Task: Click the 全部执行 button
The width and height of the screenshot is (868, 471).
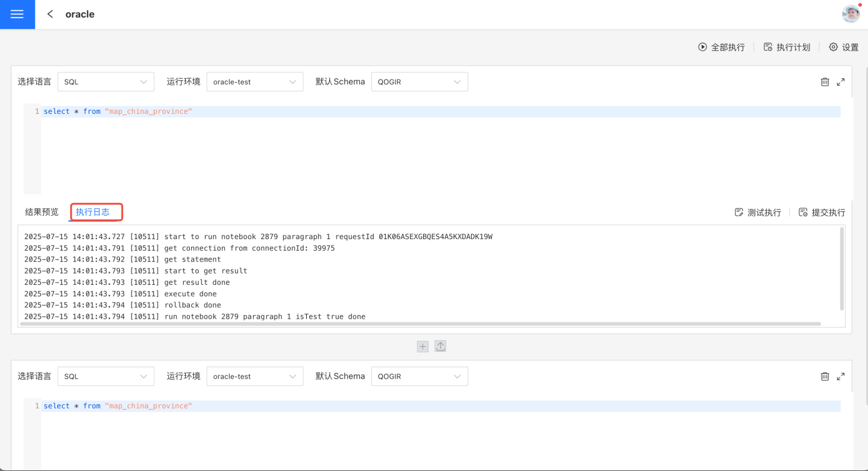Action: [722, 47]
